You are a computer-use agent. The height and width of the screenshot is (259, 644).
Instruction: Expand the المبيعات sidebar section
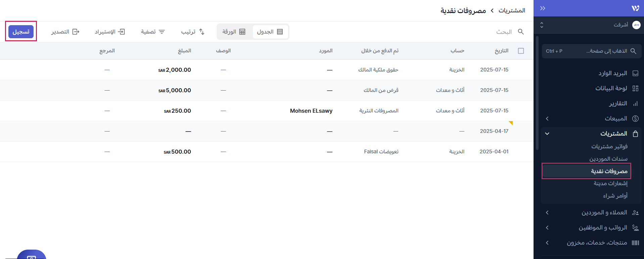click(547, 118)
